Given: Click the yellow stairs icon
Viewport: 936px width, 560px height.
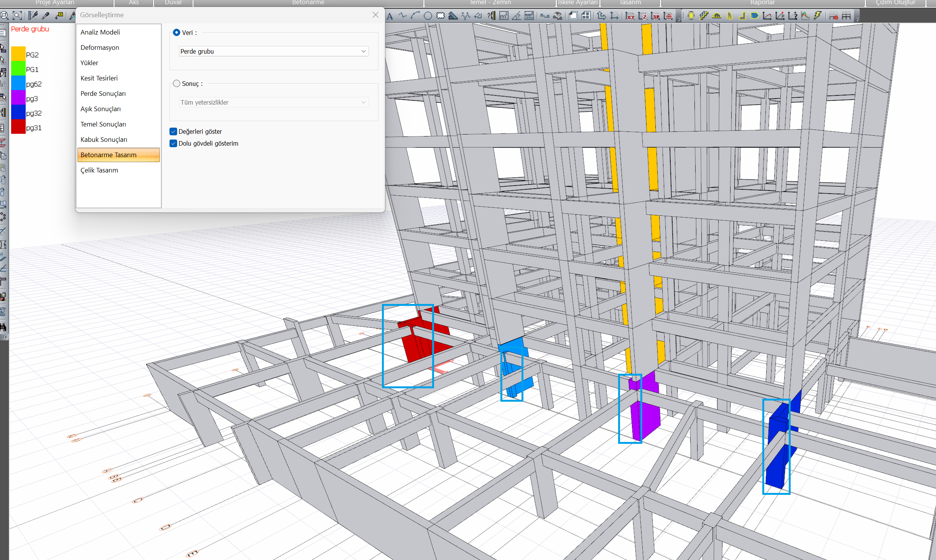Looking at the screenshot, I should pyautogui.click(x=704, y=16).
